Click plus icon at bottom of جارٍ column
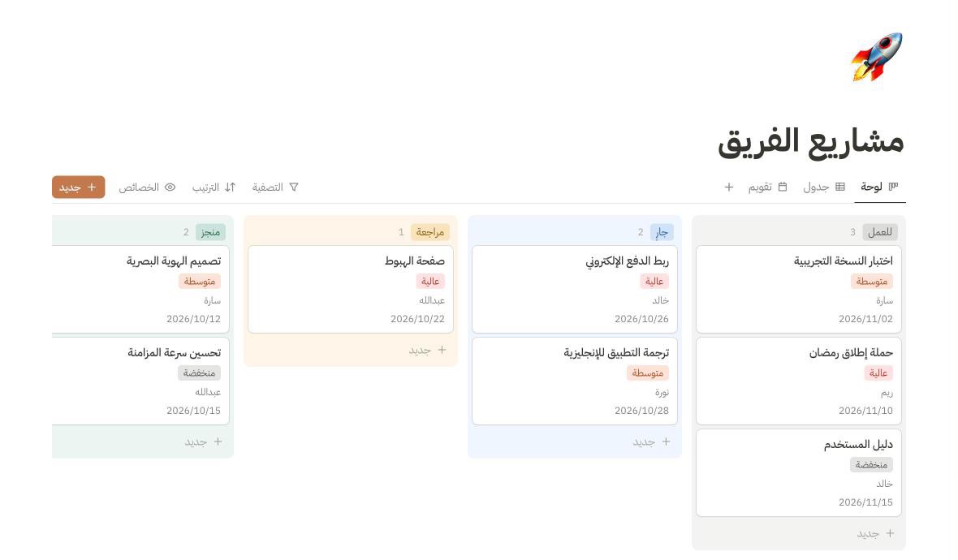Screen dimensions: 958x560 click(666, 441)
